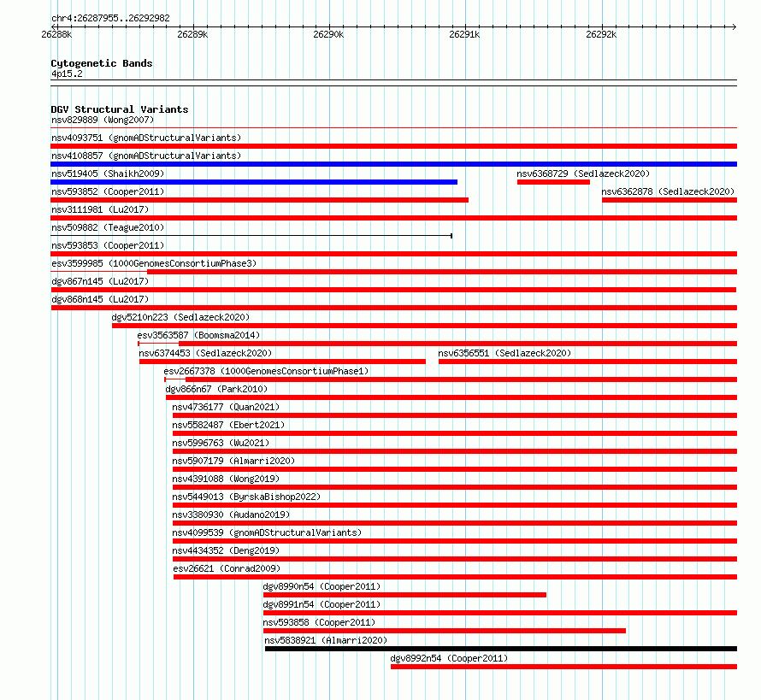Screen dimensions: 761x700
Task: Select dgv8991n54 (Cooper2011) label
Action: [x=322, y=604]
